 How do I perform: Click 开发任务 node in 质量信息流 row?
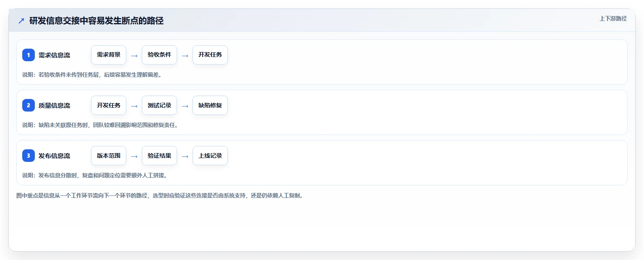(109, 105)
